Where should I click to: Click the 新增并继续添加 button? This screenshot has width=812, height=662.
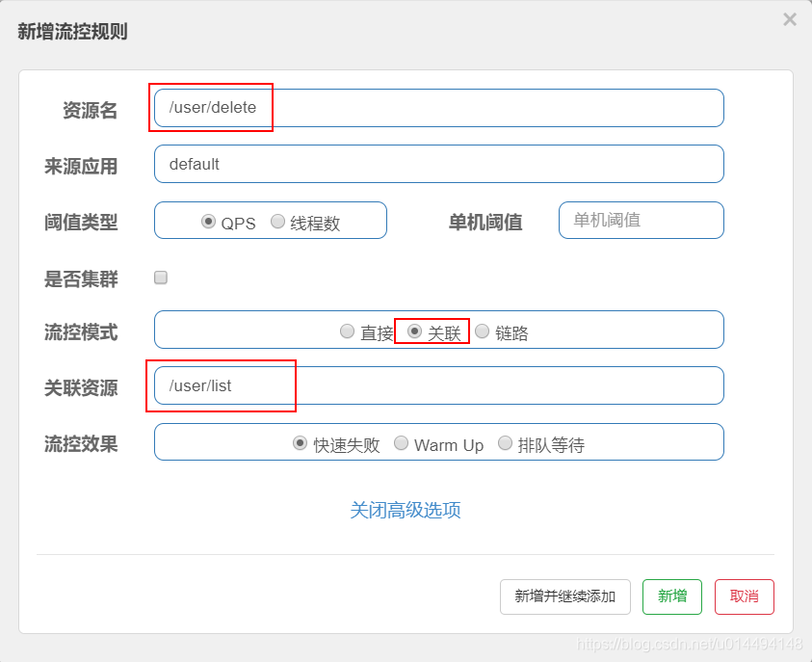click(x=564, y=596)
